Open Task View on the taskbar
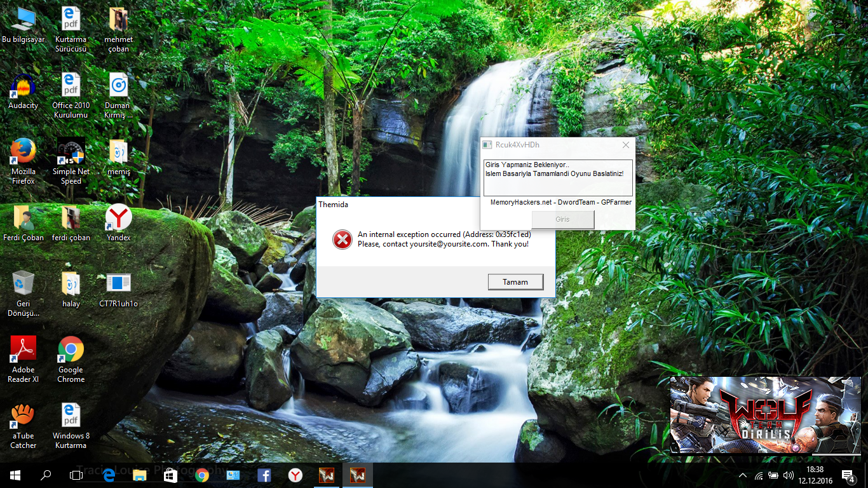The width and height of the screenshot is (868, 488). pos(76,475)
